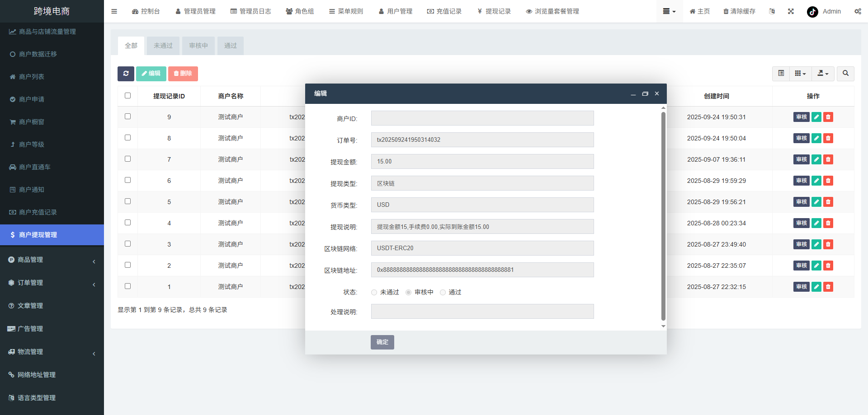Select the 通过 status radio button
Screen dimensions: 868x415
(x=443, y=292)
